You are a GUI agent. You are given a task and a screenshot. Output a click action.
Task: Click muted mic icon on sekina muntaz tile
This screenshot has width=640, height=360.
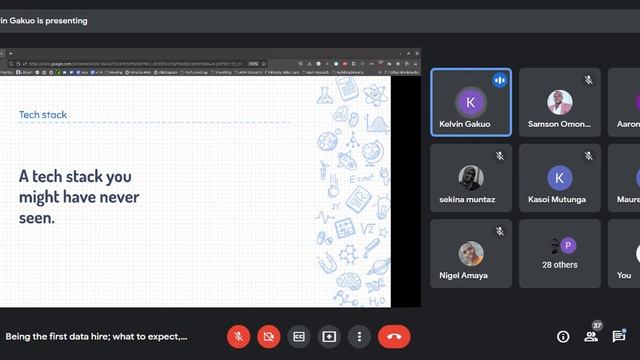500,156
